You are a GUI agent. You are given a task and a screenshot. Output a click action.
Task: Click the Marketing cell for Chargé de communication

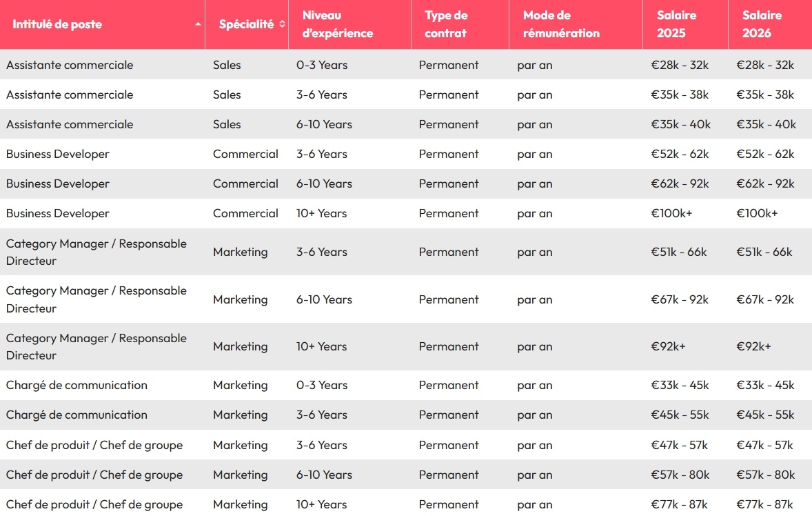point(241,385)
